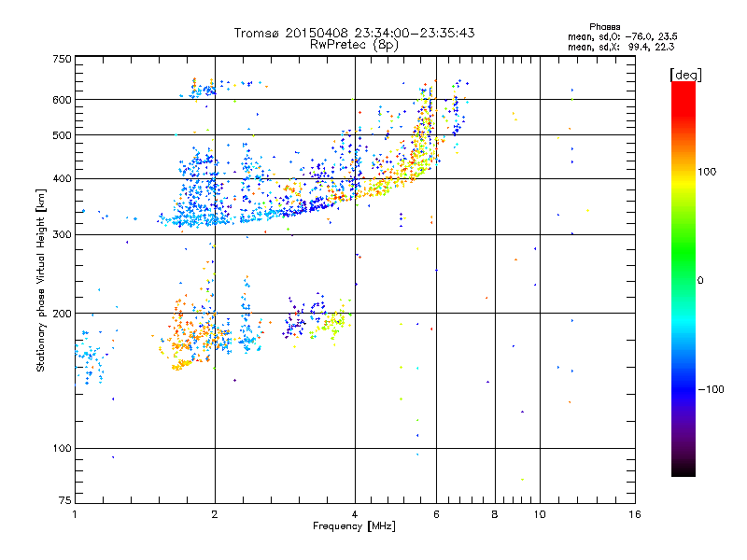Click the plot title "Tromsø 20150408 23:34:00-23:35:43"
747x560 pixels.
click(x=354, y=33)
